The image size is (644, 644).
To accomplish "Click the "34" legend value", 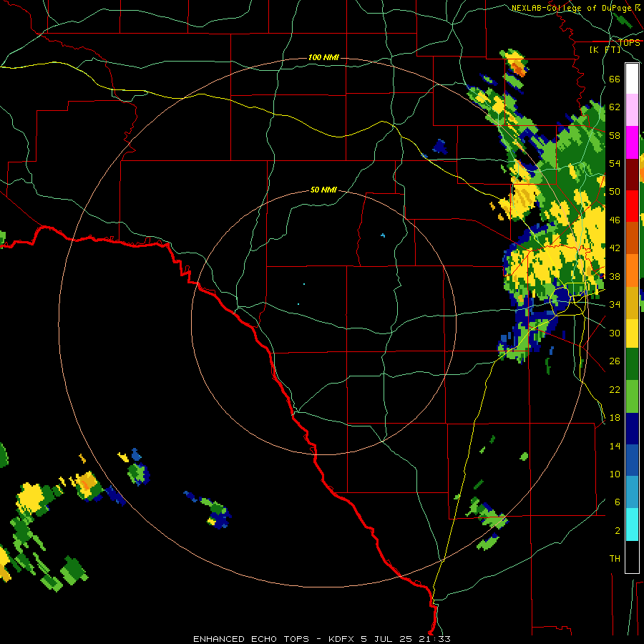I will [615, 304].
